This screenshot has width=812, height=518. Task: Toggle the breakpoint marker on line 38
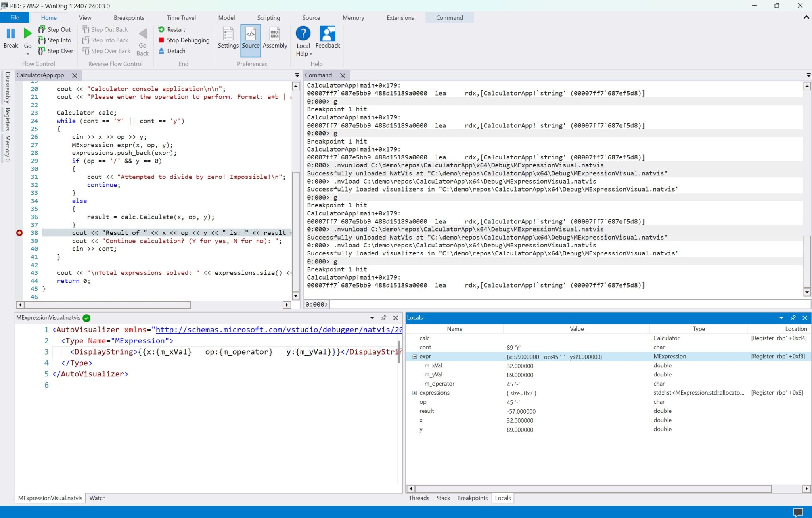pos(19,233)
